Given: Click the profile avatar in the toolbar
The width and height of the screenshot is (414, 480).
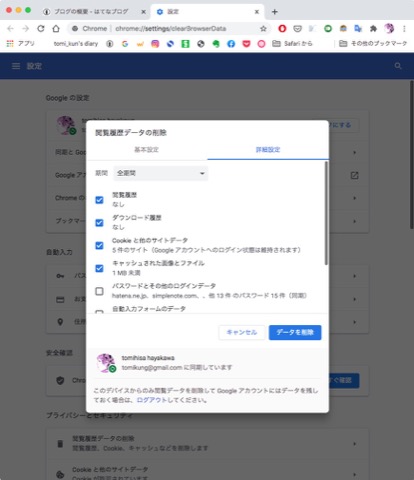Looking at the screenshot, I should pyautogui.click(x=389, y=29).
